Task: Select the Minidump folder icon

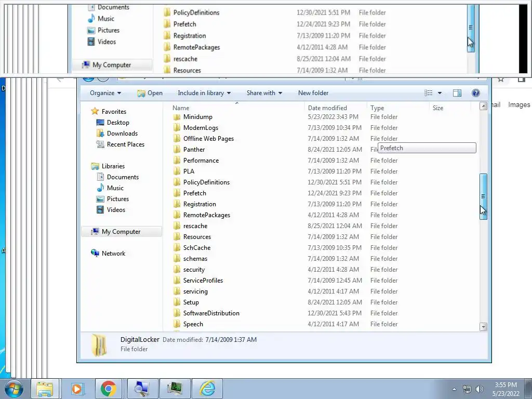Action: tap(177, 117)
